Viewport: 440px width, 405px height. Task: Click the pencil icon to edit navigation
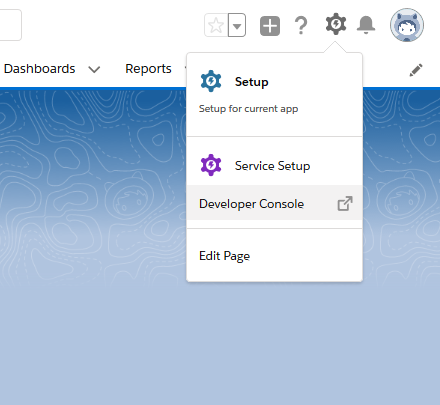[x=416, y=70]
